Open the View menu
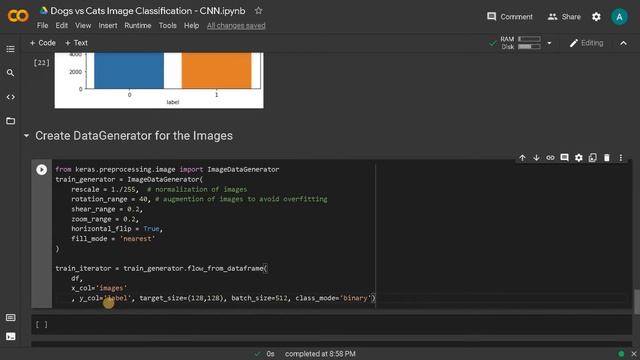Image resolution: width=640 pixels, height=360 pixels. 83,25
